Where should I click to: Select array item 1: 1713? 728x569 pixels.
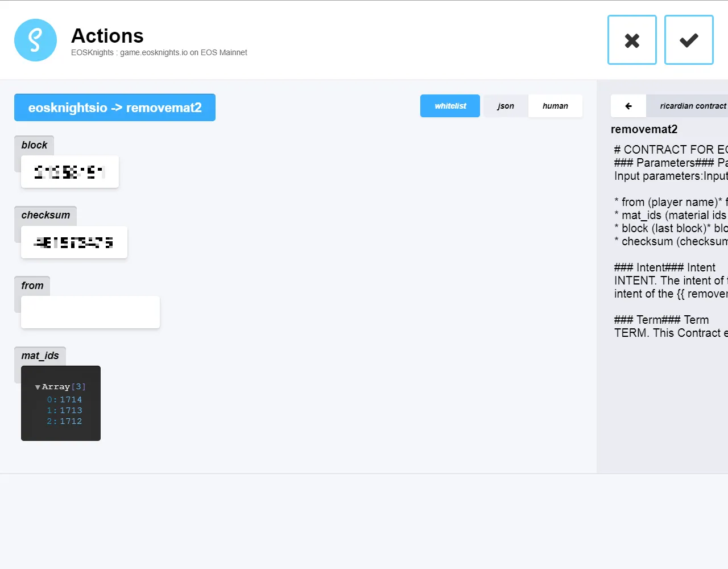tap(64, 410)
